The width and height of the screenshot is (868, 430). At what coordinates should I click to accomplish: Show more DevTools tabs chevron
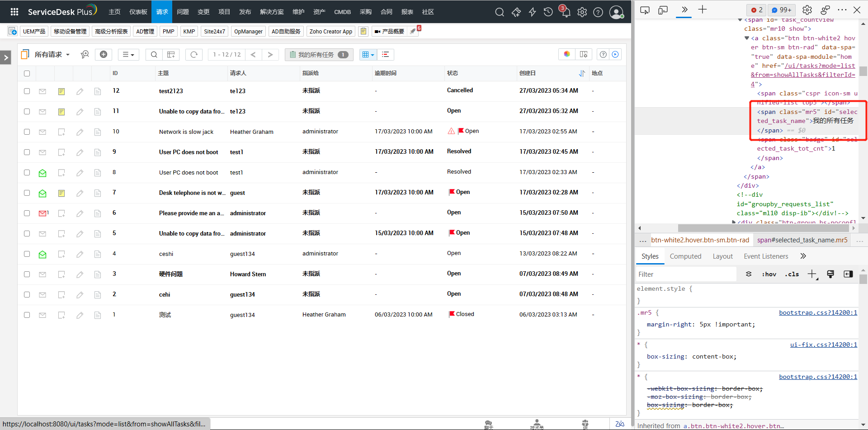pos(684,10)
